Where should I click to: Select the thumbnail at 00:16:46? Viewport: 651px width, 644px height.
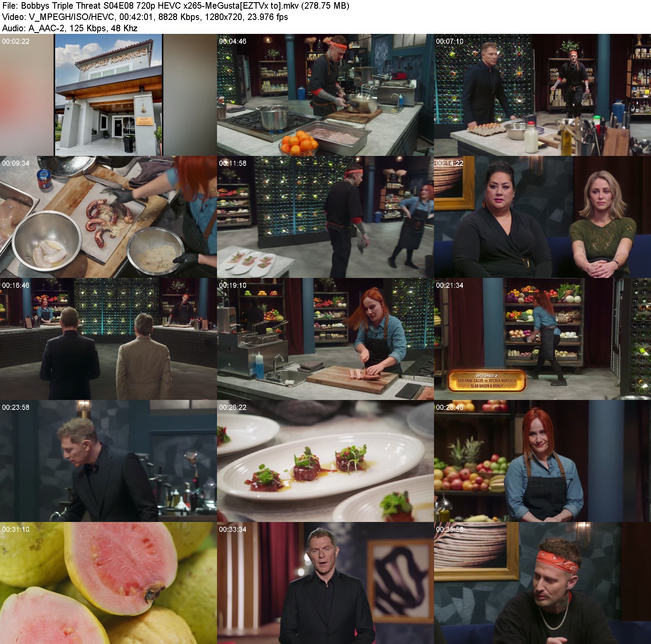point(108,339)
